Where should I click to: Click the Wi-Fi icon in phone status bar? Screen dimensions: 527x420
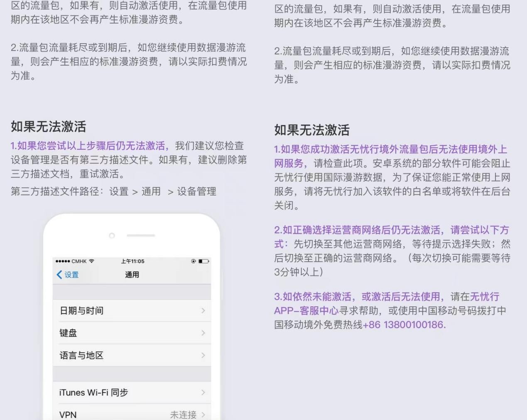tap(92, 261)
